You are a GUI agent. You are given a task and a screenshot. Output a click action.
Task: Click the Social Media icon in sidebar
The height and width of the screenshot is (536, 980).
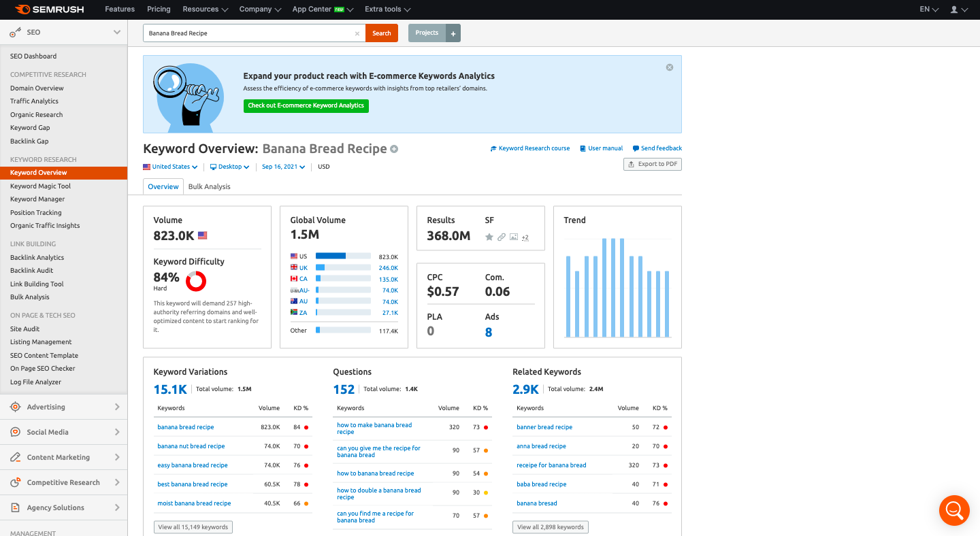click(x=16, y=432)
